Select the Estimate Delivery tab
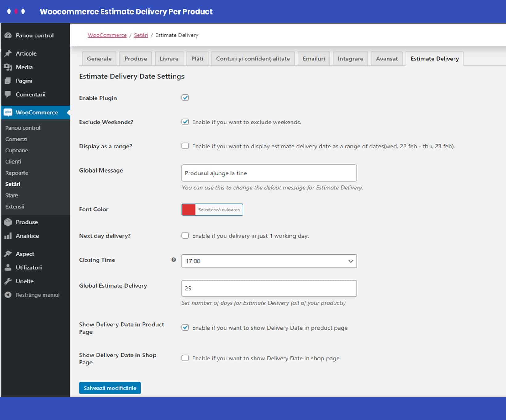Image resolution: width=506 pixels, height=420 pixels. [435, 59]
